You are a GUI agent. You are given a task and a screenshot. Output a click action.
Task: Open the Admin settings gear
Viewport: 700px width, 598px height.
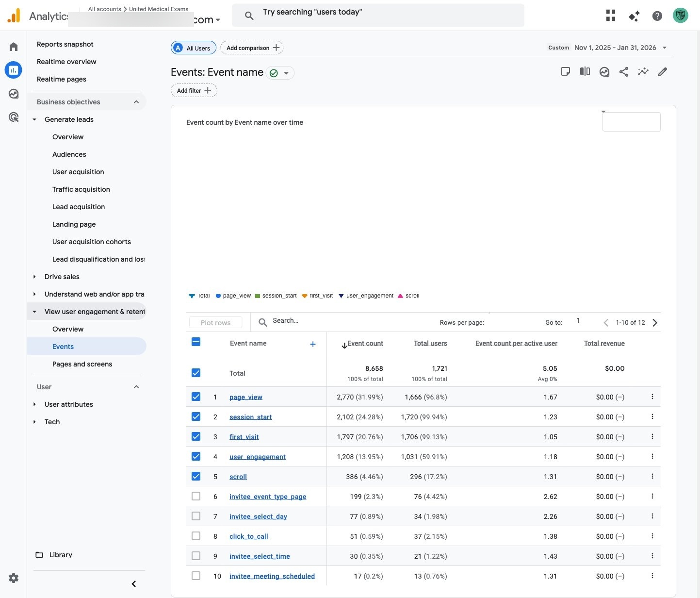point(14,578)
